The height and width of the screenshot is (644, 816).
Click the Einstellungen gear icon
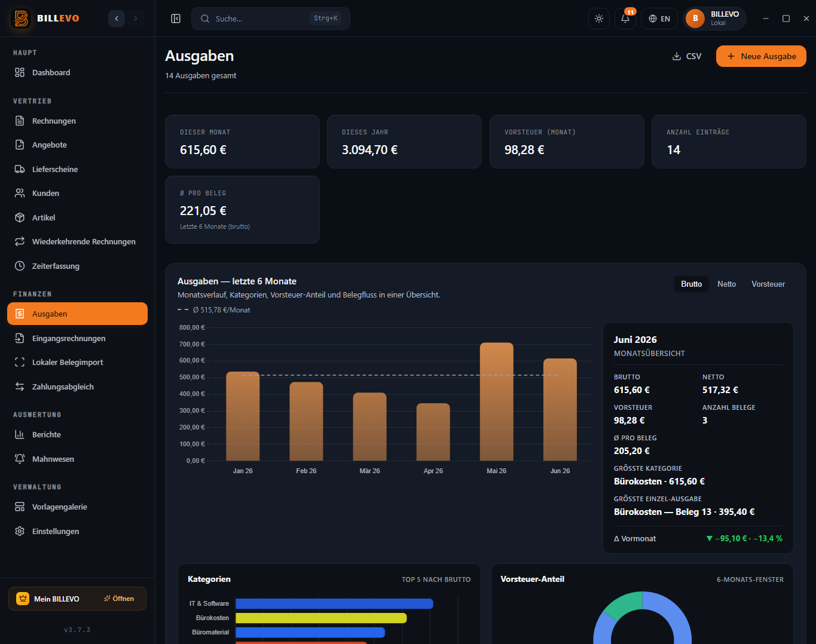click(20, 531)
